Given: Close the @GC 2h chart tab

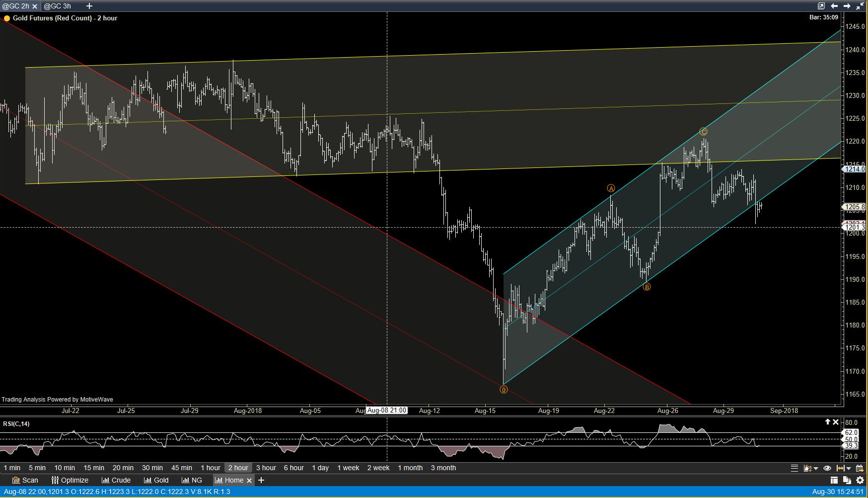Looking at the screenshot, I should tap(35, 6).
